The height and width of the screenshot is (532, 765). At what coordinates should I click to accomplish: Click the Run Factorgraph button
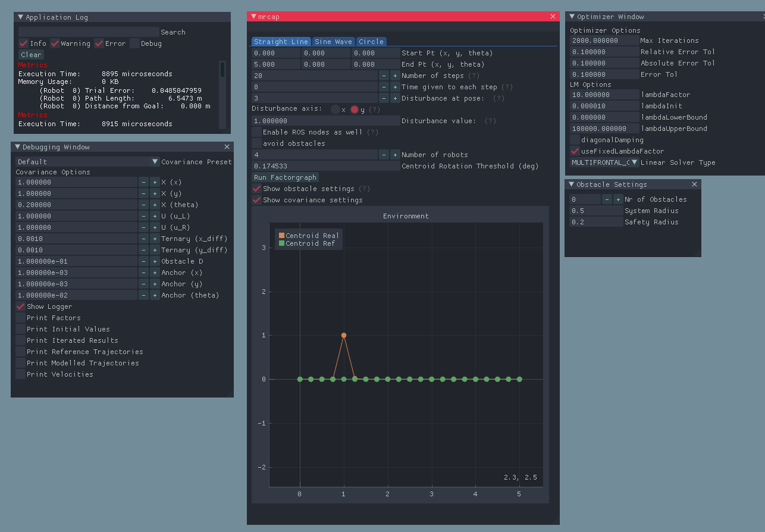[x=286, y=177]
